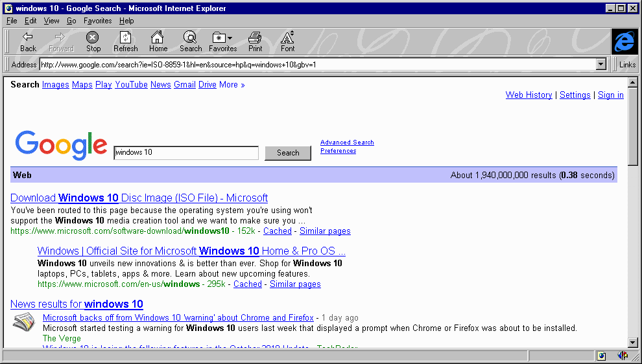
Task: Click the rightmost status bar icon
Action: coord(623,356)
